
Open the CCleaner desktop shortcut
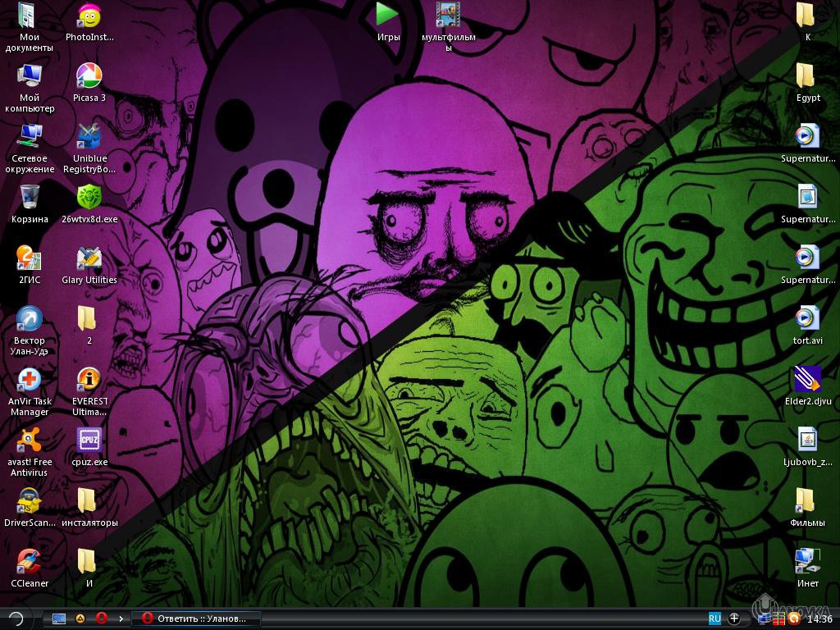[x=30, y=563]
